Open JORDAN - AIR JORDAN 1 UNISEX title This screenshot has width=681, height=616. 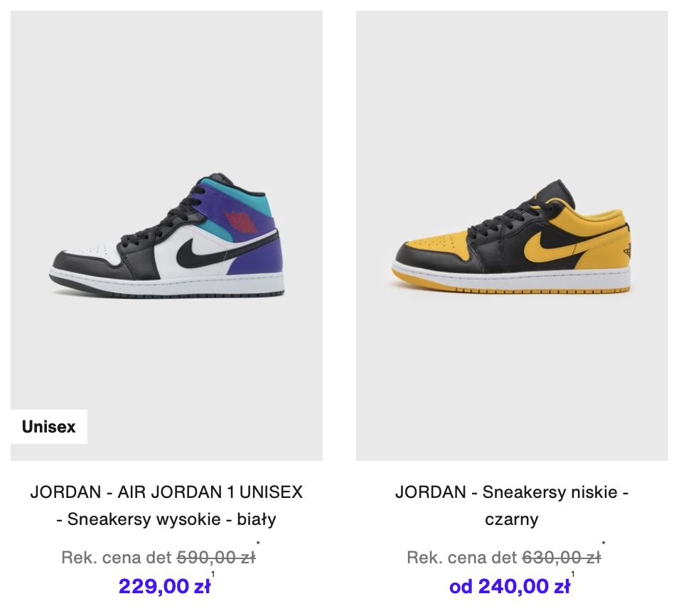click(166, 492)
